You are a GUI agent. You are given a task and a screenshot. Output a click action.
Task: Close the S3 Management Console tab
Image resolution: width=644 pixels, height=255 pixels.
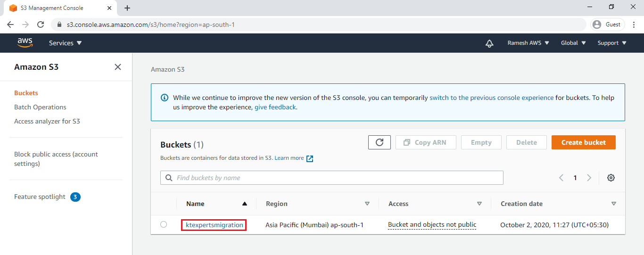click(x=109, y=8)
